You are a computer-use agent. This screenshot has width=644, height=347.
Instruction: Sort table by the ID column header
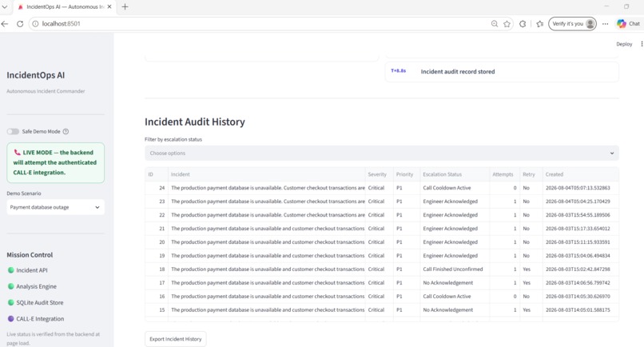157,174
